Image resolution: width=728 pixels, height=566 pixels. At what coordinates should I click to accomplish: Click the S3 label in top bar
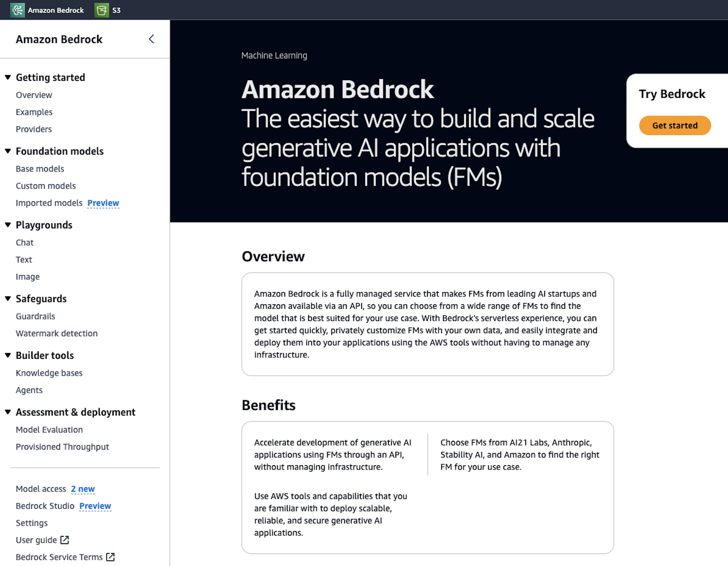116,10
